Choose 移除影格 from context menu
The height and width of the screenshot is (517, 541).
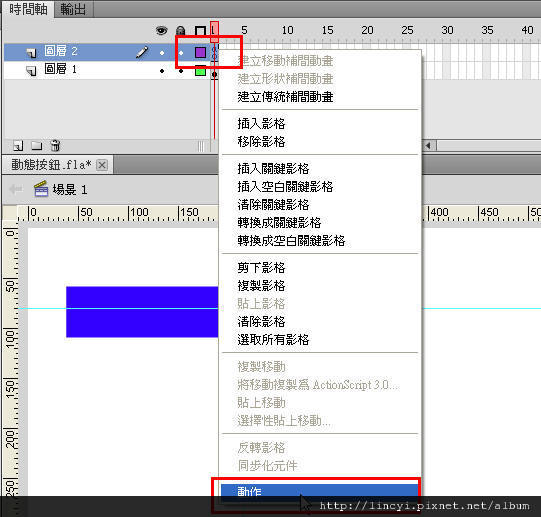[x=261, y=142]
